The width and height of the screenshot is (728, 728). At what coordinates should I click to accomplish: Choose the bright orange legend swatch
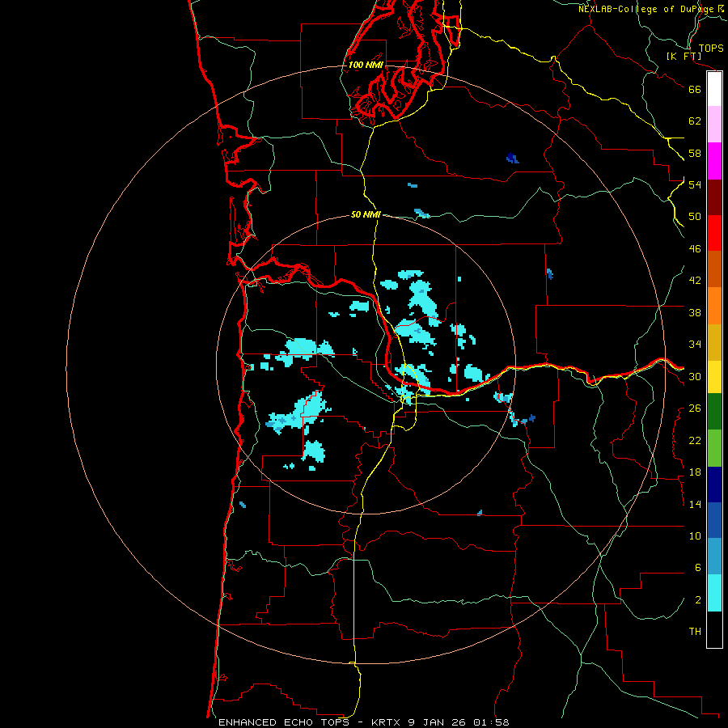click(x=714, y=306)
